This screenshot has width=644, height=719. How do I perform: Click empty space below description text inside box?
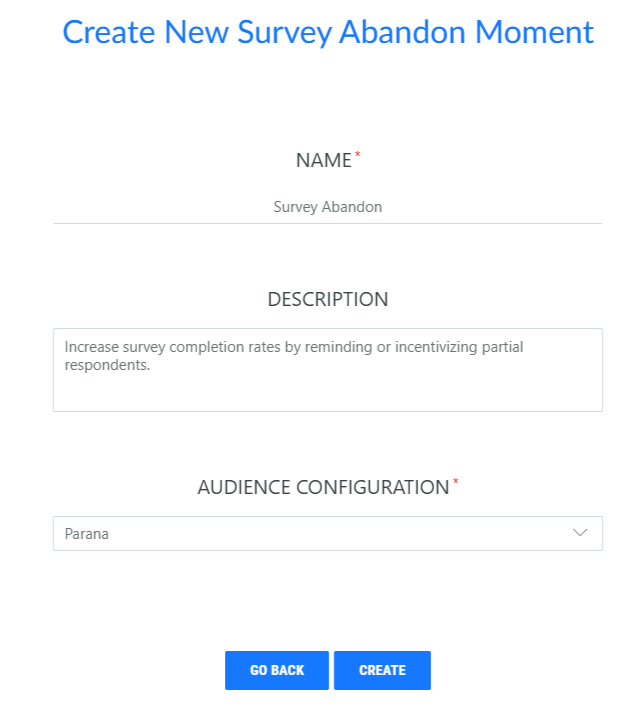point(327,393)
